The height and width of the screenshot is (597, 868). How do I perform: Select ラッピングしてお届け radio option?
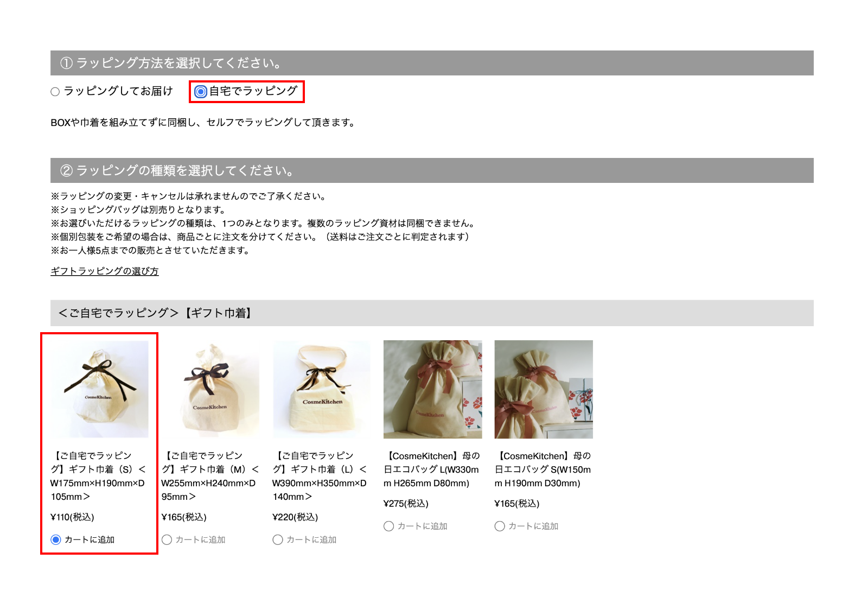55,92
